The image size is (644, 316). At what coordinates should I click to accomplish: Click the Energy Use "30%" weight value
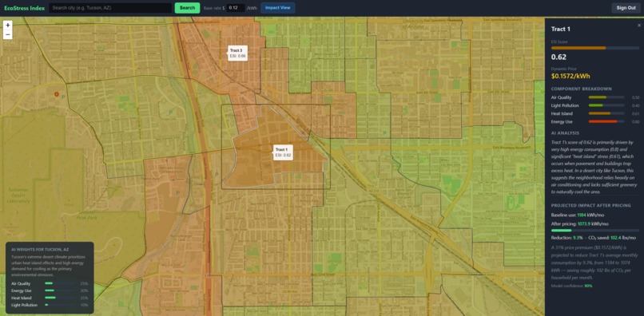pos(85,290)
